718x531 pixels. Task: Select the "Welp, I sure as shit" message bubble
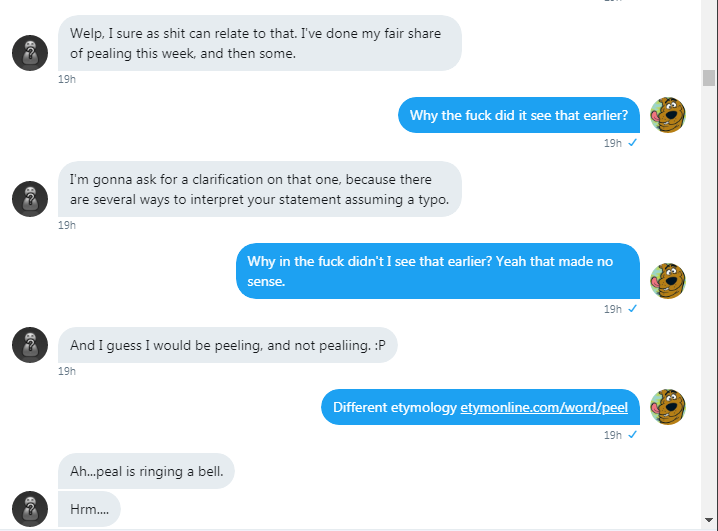(259, 43)
